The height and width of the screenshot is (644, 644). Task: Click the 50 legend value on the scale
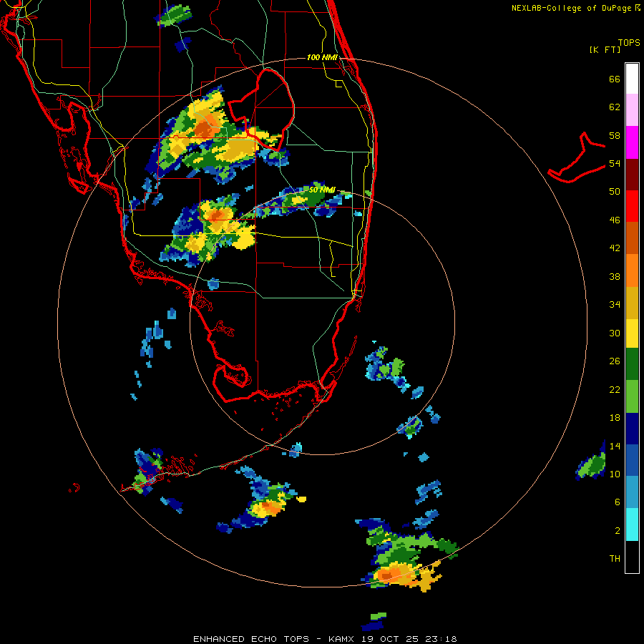(x=615, y=192)
